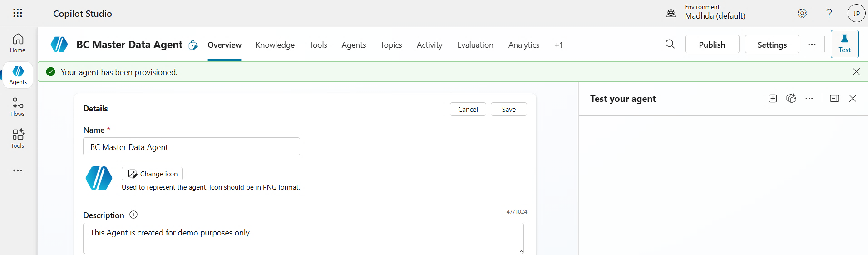868x255 pixels.
Task: Expand the sidebar more ellipsis menu
Action: 18,170
